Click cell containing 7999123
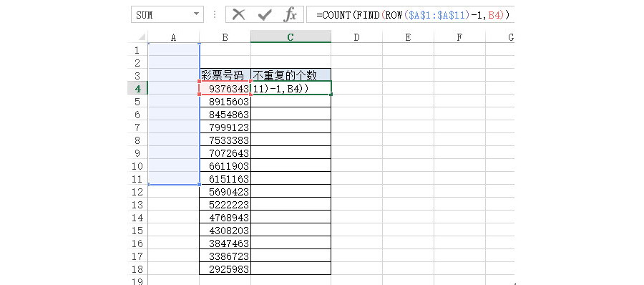This screenshot has width=644, height=285. coord(225,127)
